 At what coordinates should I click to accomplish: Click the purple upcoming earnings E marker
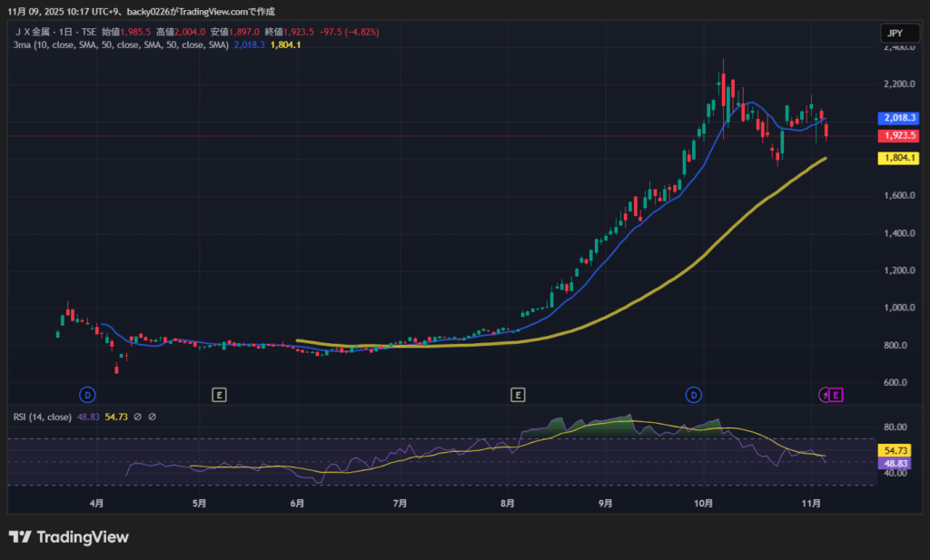coord(836,395)
